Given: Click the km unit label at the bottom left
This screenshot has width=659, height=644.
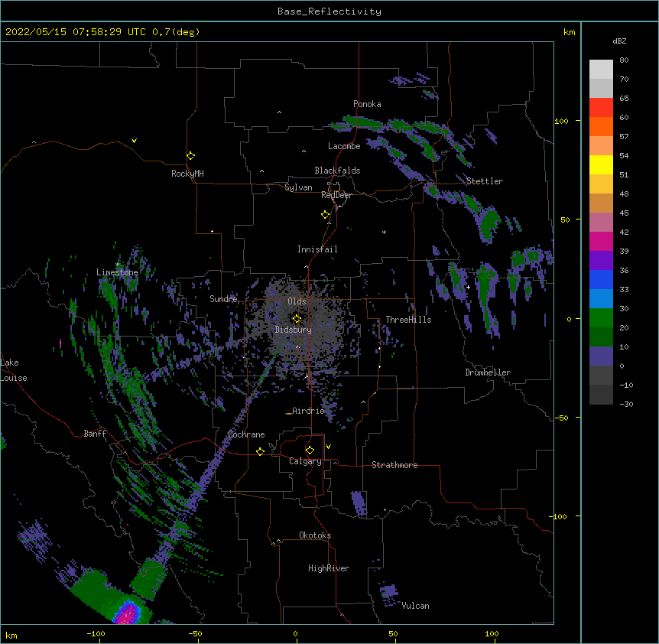Looking at the screenshot, I should point(11,635).
